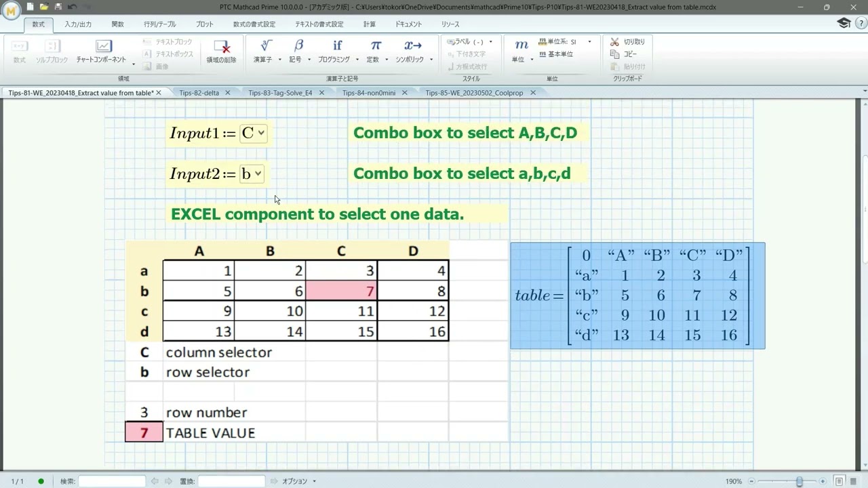Switch to Tips-85-WE_20230502_Coolprop document tab

[474, 93]
